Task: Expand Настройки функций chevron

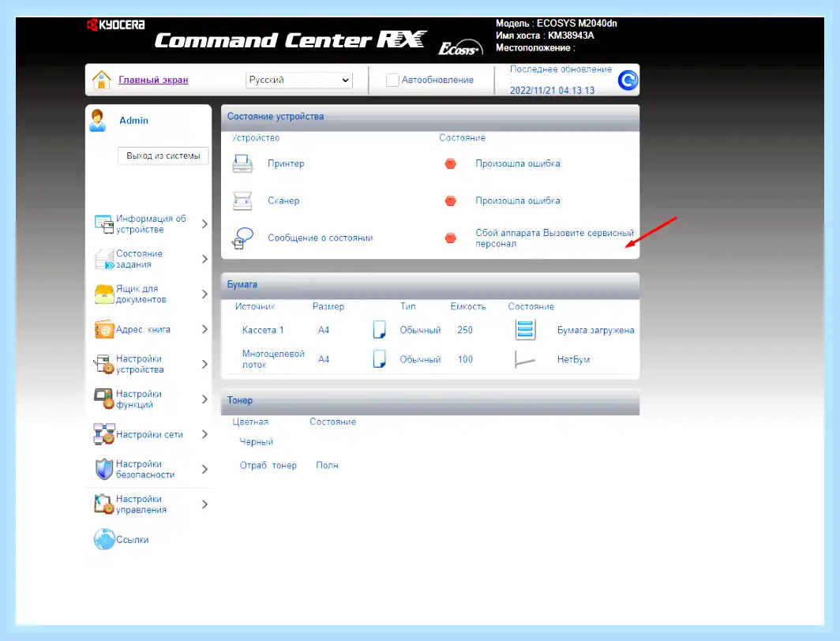Action: [204, 399]
